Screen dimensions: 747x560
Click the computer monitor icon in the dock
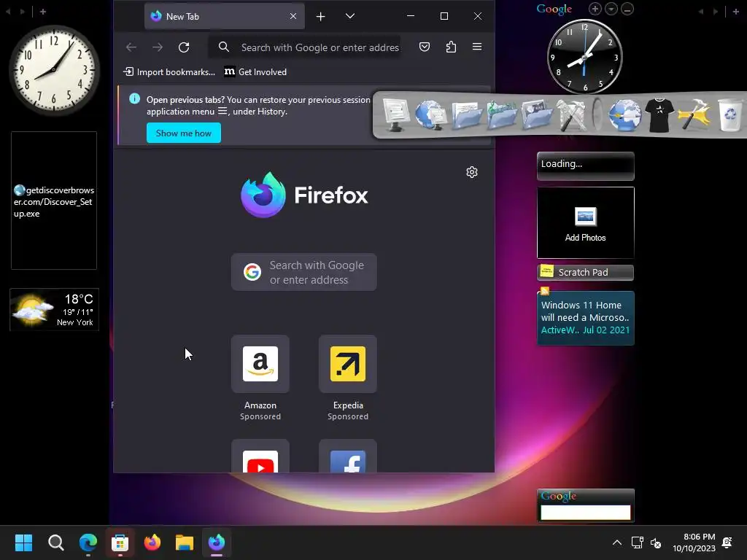tap(395, 114)
